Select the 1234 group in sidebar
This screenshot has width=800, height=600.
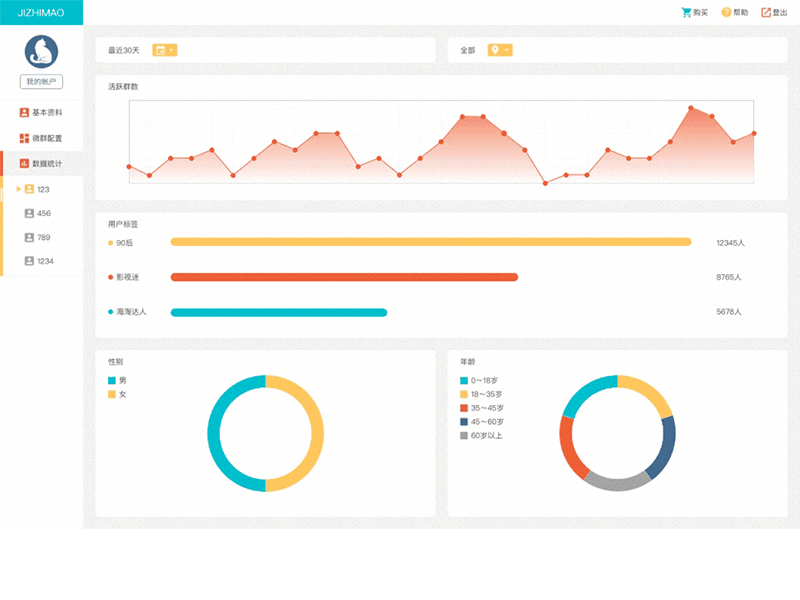[45, 261]
